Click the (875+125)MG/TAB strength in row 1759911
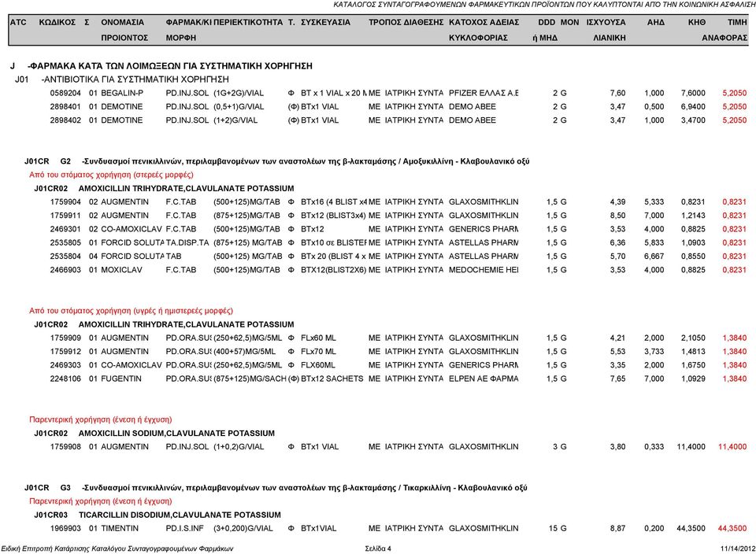Screen dimensions: 756x554 pyautogui.click(x=246, y=216)
